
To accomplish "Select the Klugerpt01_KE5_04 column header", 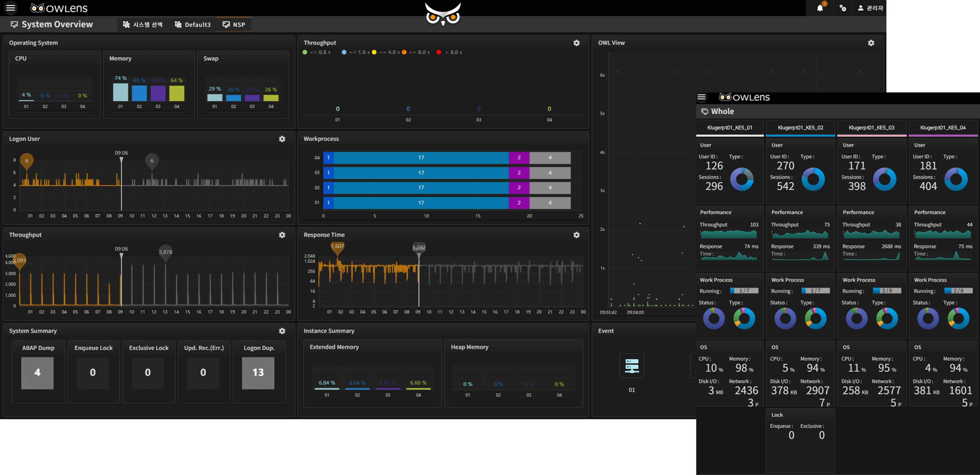I will (943, 128).
